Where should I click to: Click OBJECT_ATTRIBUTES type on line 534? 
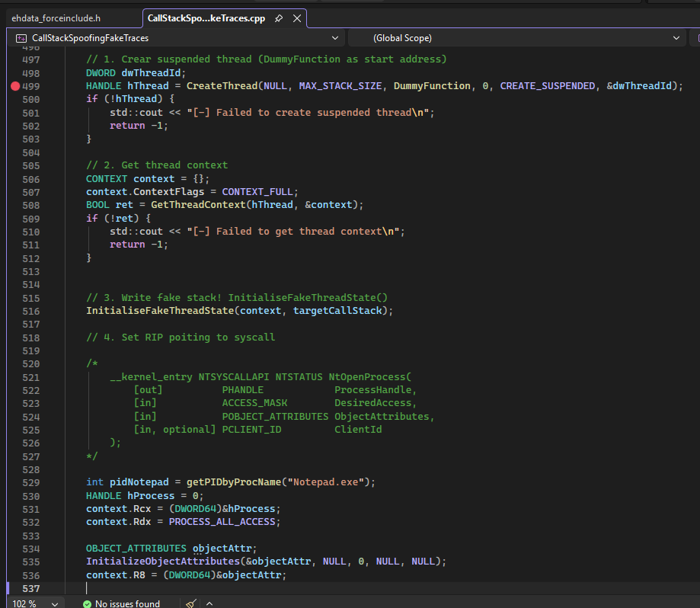coord(136,548)
